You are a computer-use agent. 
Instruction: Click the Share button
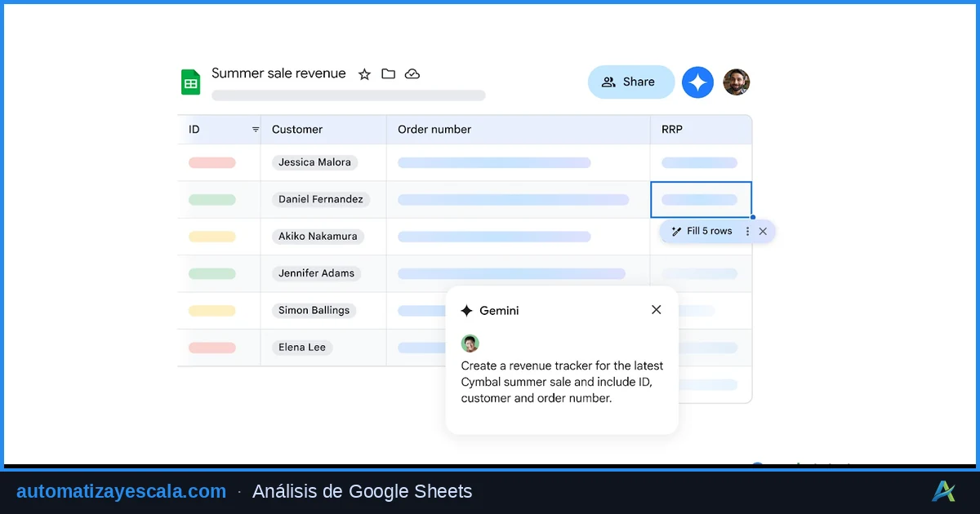click(630, 82)
